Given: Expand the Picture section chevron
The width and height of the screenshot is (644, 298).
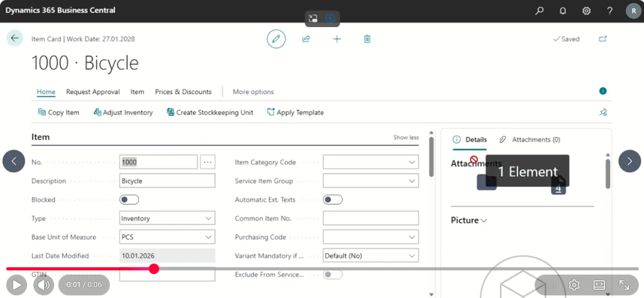Looking at the screenshot, I should pos(484,221).
